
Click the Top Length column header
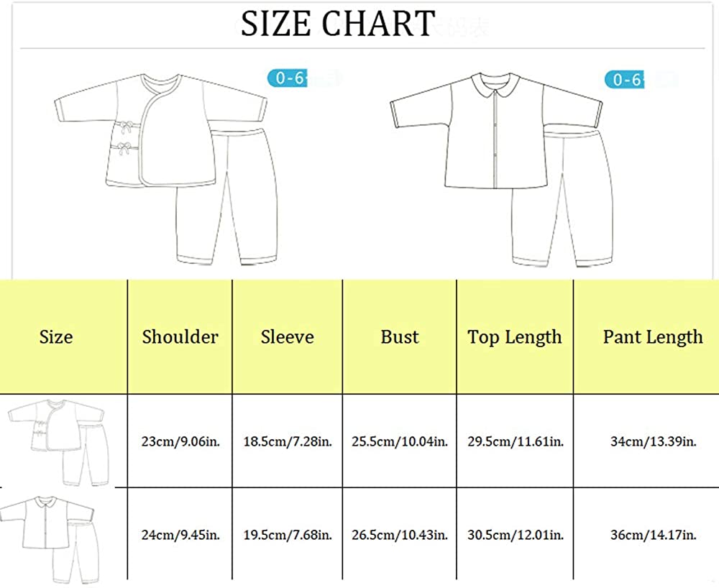pyautogui.click(x=515, y=337)
